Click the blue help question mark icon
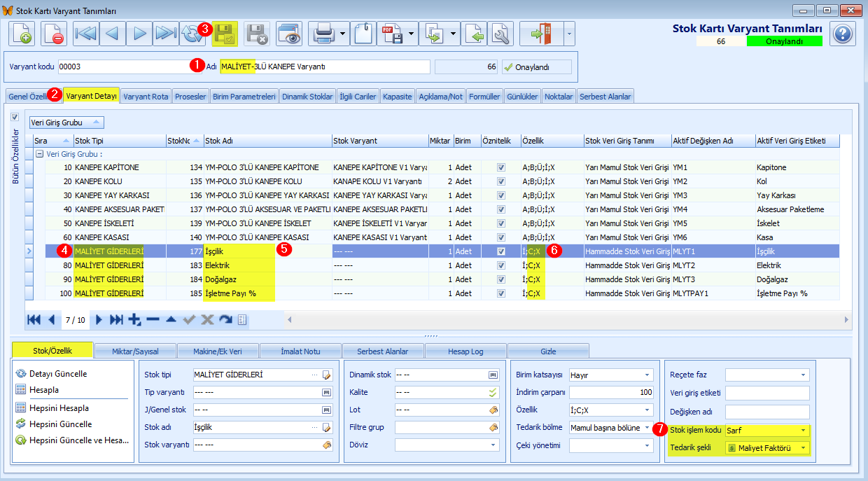Image resolution: width=868 pixels, height=481 pixels. pos(843,34)
